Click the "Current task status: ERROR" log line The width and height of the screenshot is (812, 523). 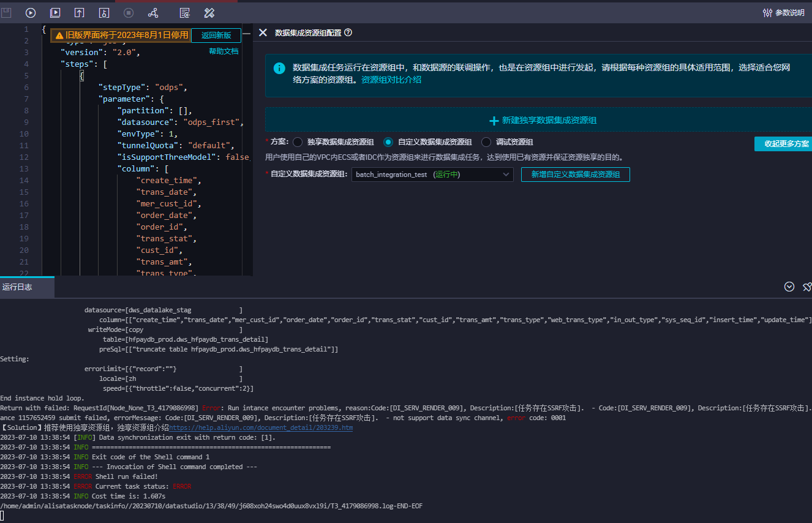[96, 486]
